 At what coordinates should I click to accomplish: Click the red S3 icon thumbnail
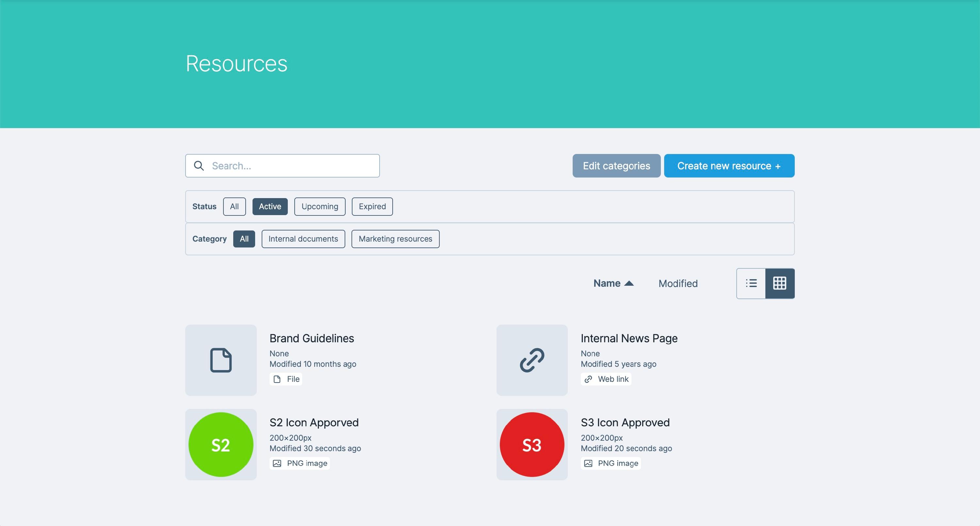tap(531, 444)
